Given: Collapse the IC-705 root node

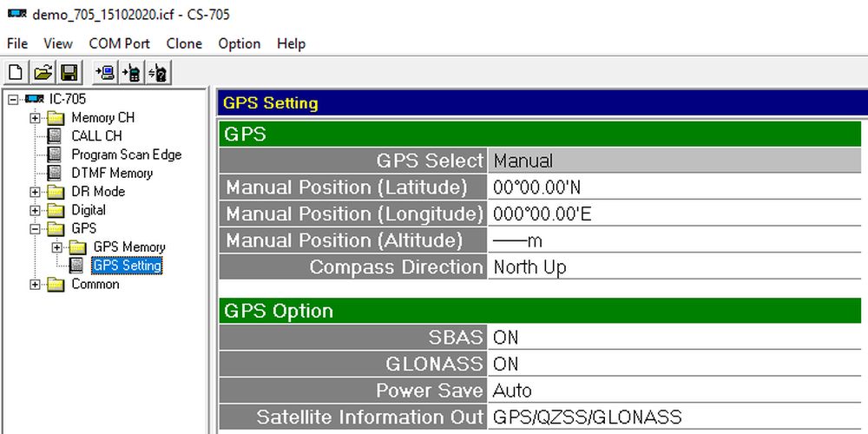Looking at the screenshot, I should [13, 100].
